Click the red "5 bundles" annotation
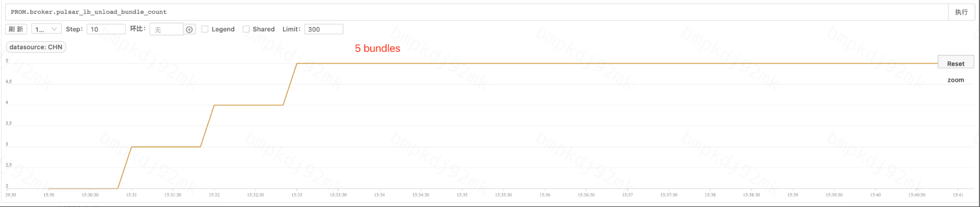980x207 pixels. (377, 49)
